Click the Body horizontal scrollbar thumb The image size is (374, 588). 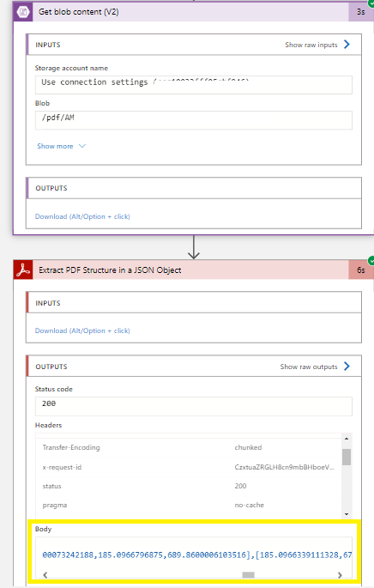point(248,575)
